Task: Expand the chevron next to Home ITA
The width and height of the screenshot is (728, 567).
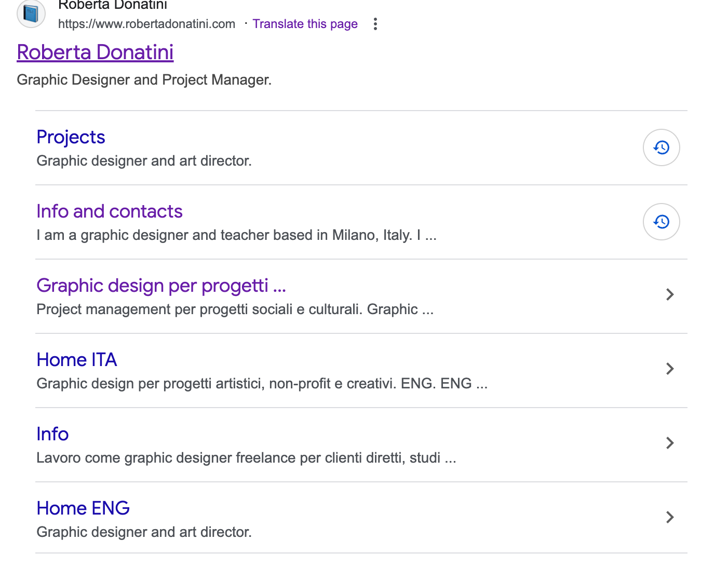Action: (669, 369)
